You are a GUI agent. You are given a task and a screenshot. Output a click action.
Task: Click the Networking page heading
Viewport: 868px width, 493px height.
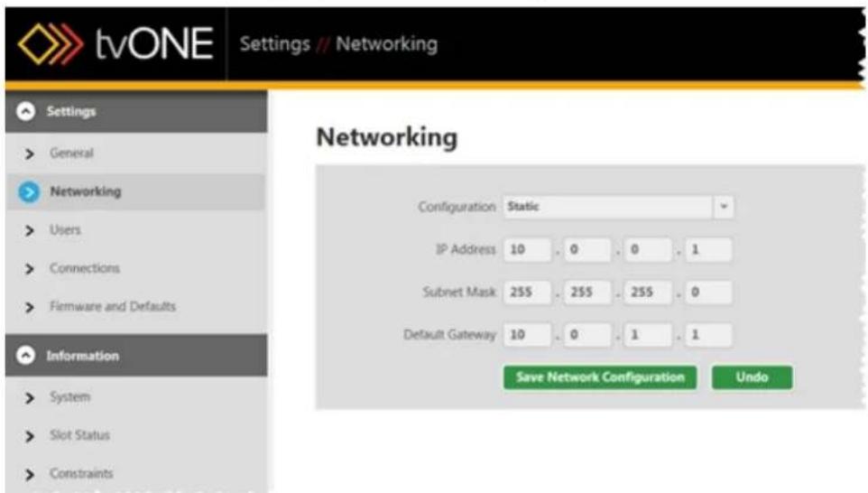coord(387,137)
